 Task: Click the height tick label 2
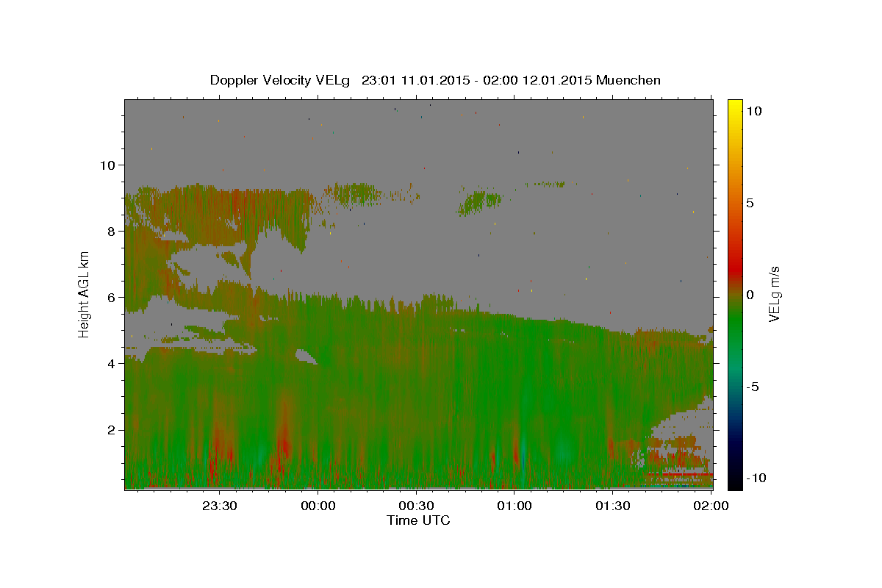(x=113, y=429)
